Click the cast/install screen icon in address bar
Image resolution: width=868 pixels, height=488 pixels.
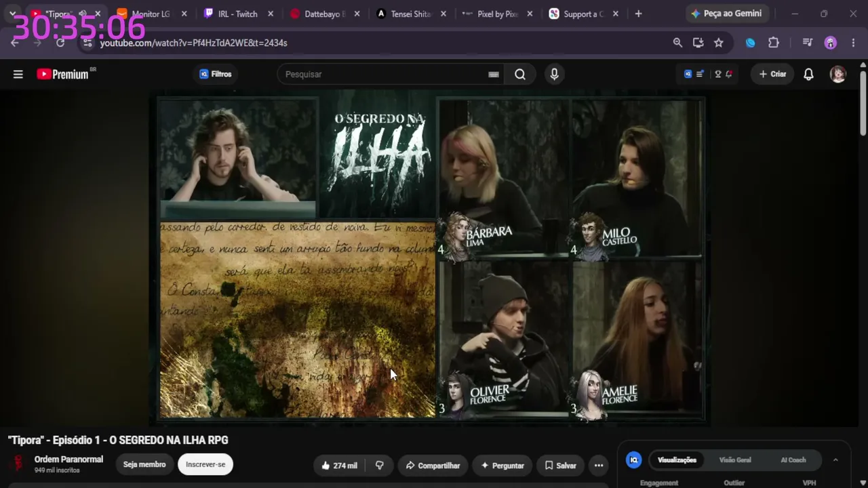(x=698, y=43)
